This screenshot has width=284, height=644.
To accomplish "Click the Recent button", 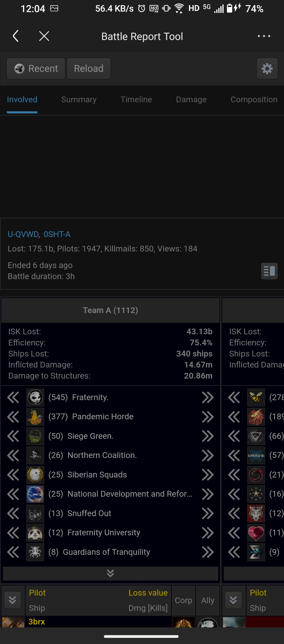I will (36, 69).
